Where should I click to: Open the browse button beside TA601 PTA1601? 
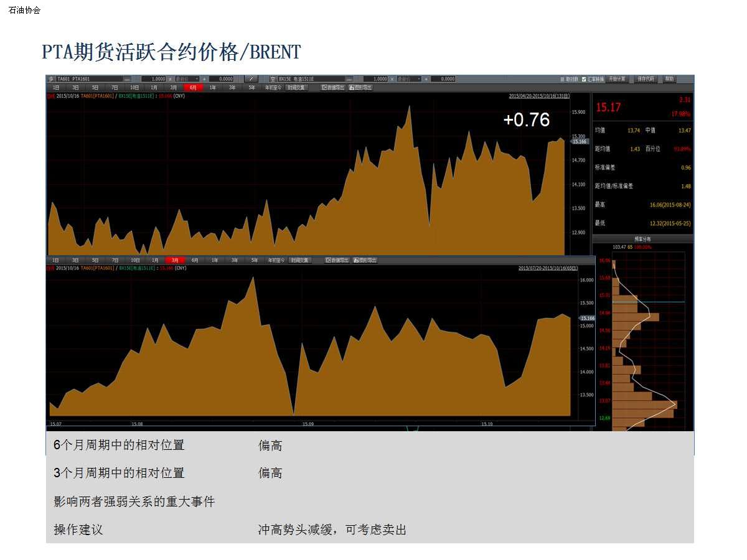pos(127,79)
